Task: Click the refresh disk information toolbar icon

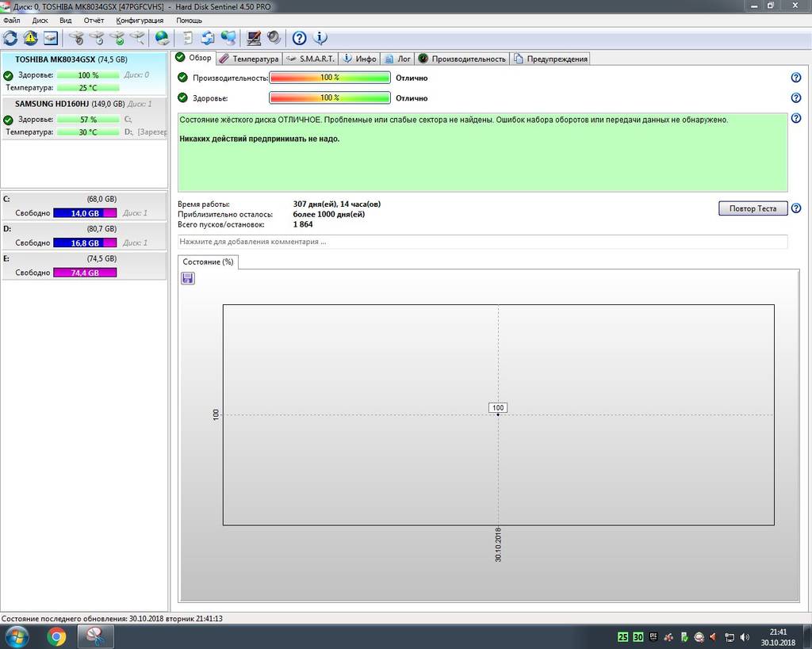Action: coord(10,37)
